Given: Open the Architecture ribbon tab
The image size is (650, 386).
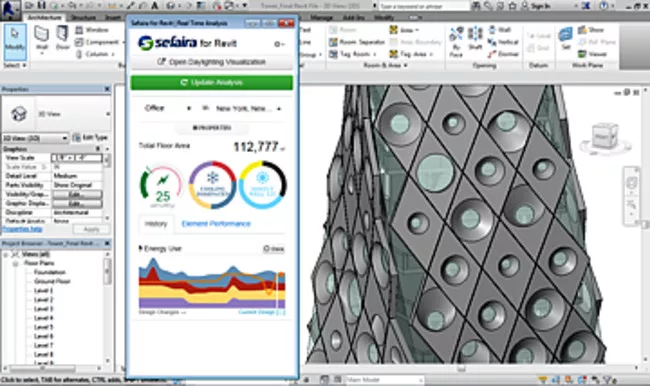Looking at the screenshot, I should point(45,17).
